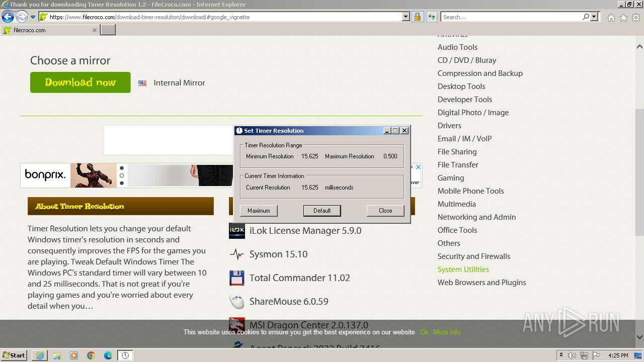The width and height of the screenshot is (644, 362).
Task: Click the Search input box
Action: tap(511, 17)
